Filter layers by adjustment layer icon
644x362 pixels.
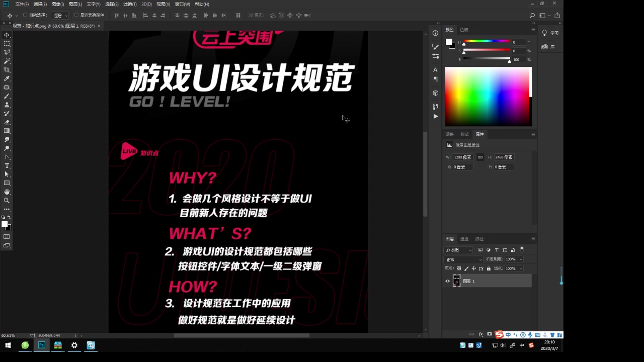click(x=489, y=250)
